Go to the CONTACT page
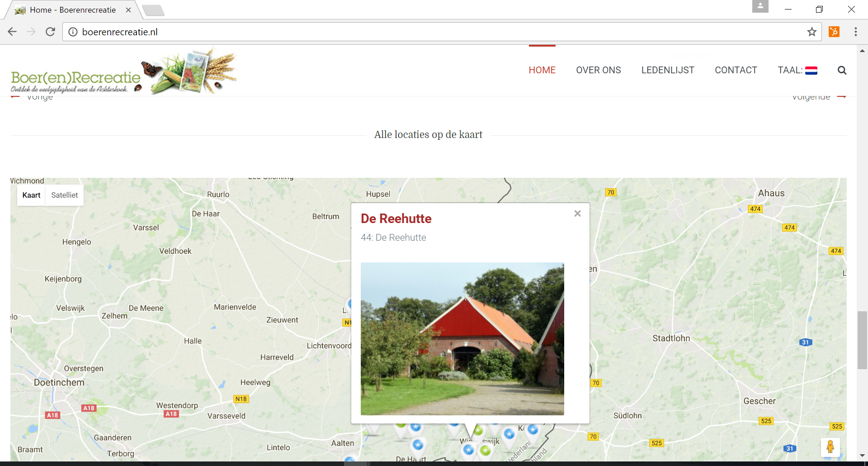 tap(736, 70)
